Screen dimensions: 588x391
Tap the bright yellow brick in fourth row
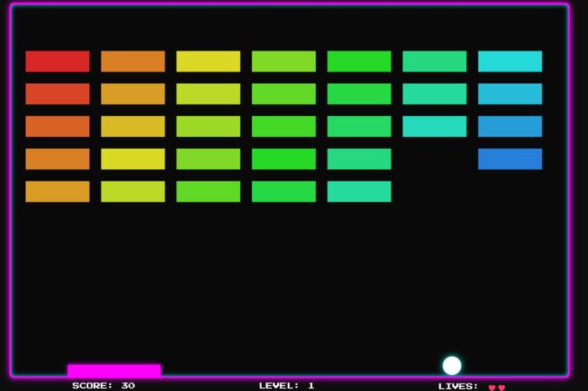click(x=133, y=159)
